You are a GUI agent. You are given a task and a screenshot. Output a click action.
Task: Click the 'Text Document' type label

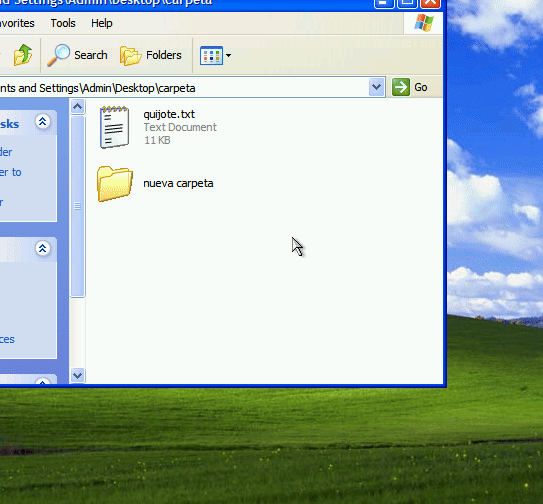[x=180, y=127]
